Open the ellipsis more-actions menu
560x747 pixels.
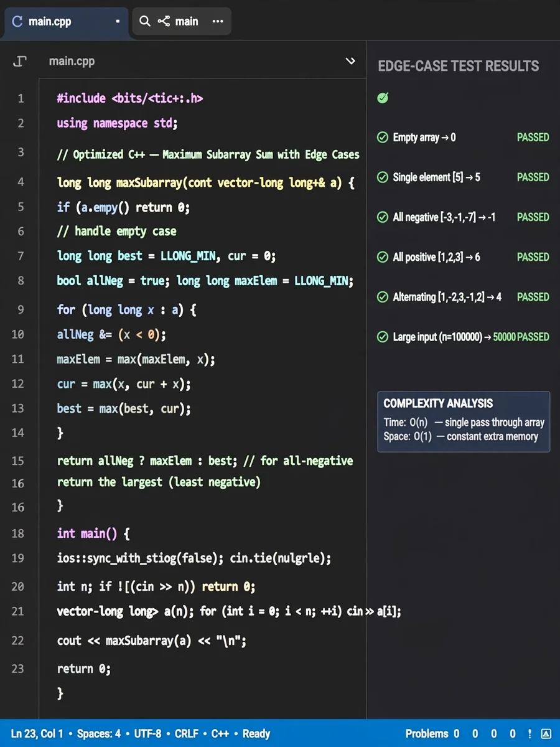pyautogui.click(x=217, y=21)
